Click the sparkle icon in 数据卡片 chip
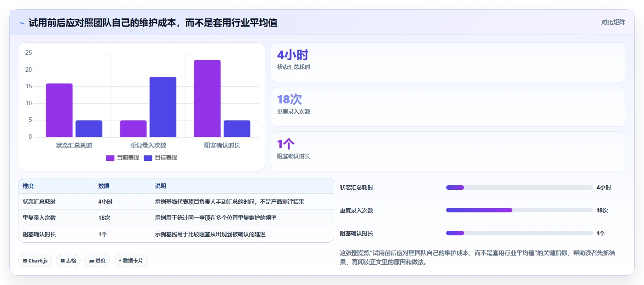644x285 pixels. tap(120, 261)
